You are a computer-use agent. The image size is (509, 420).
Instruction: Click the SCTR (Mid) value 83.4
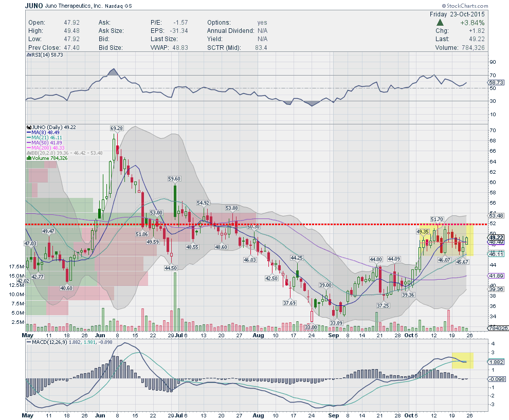[261, 47]
